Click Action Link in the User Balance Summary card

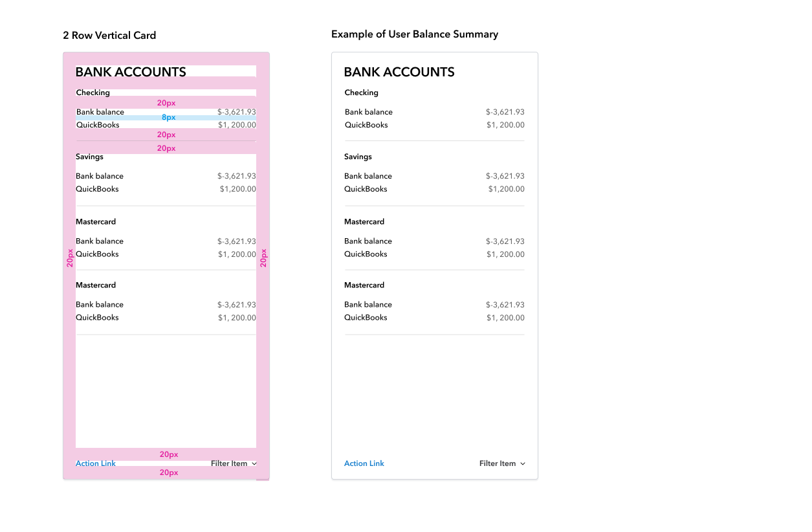[364, 463]
